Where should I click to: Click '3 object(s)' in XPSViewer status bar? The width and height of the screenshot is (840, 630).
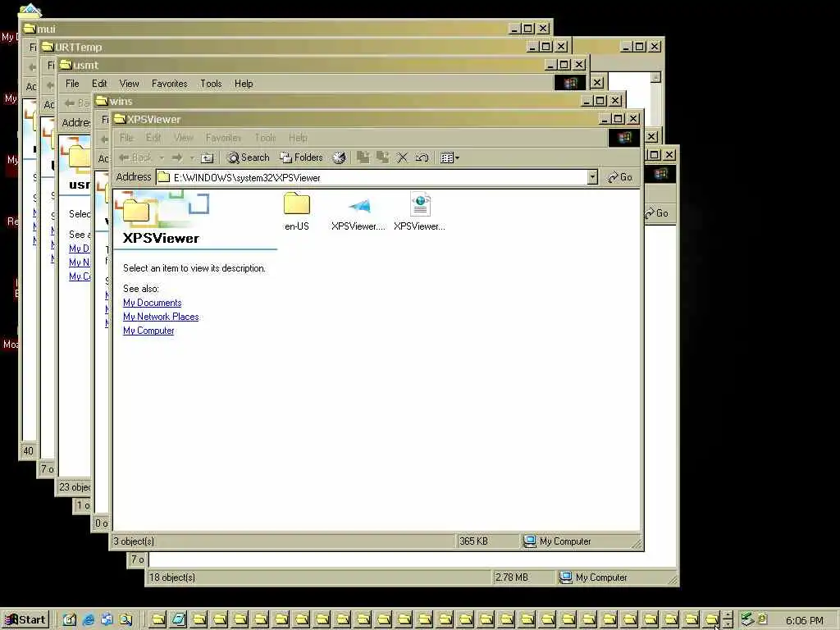tap(134, 541)
